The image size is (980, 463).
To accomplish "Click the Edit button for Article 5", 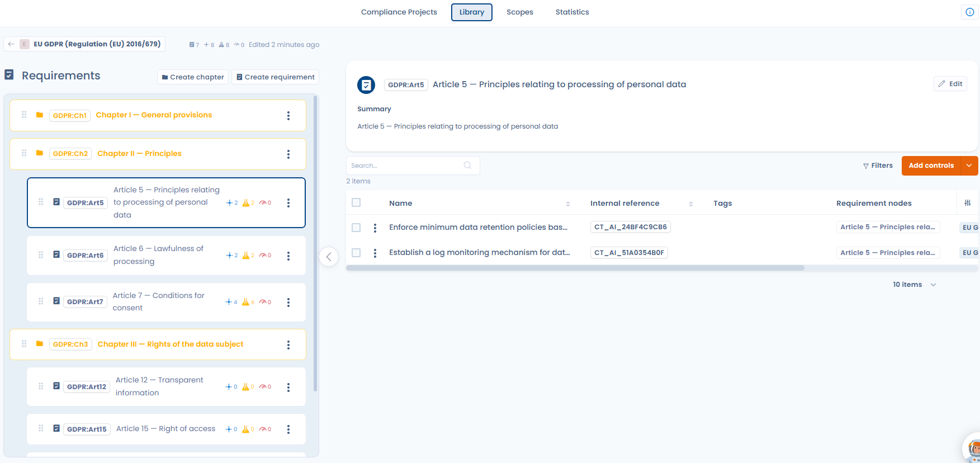I will (950, 84).
